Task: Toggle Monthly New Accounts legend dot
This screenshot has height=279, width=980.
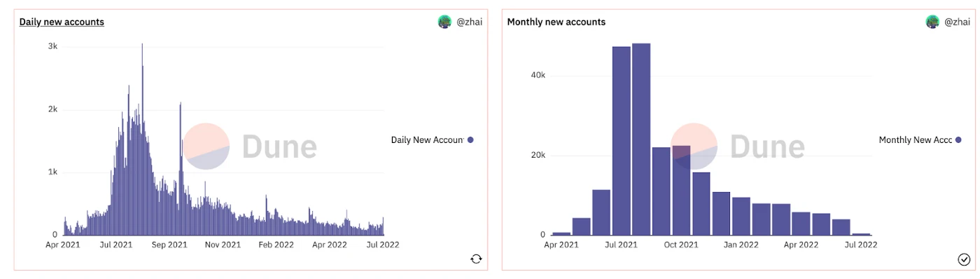Action: point(958,139)
